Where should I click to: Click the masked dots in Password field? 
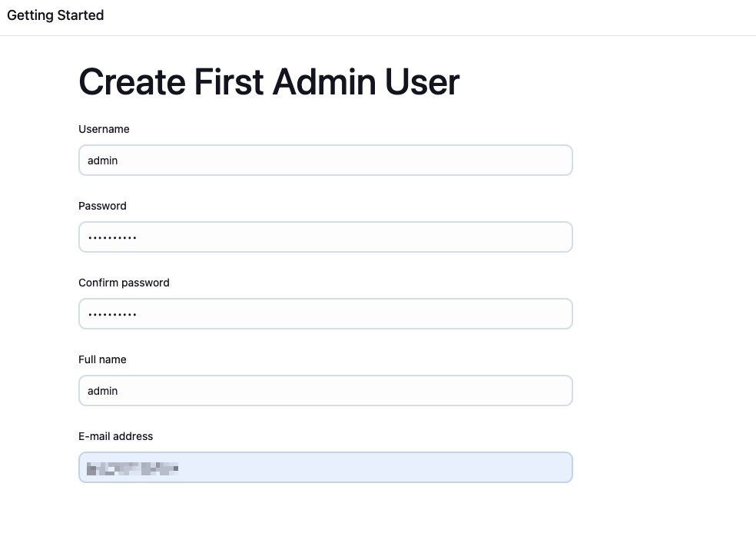(112, 237)
